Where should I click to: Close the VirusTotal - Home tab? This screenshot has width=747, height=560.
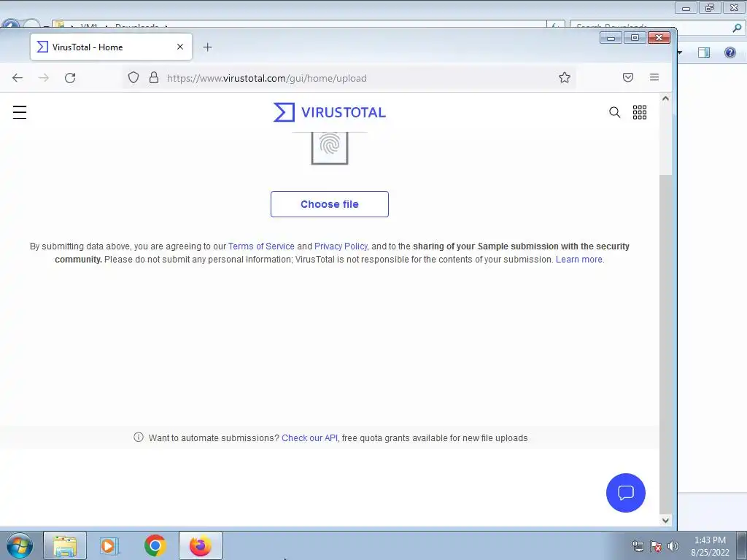180,47
